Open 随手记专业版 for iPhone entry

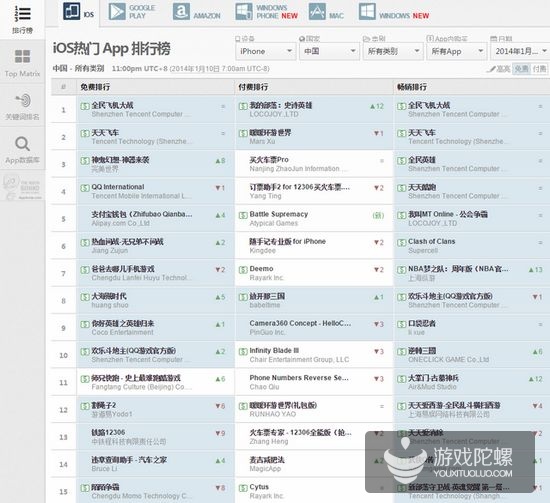coord(288,241)
